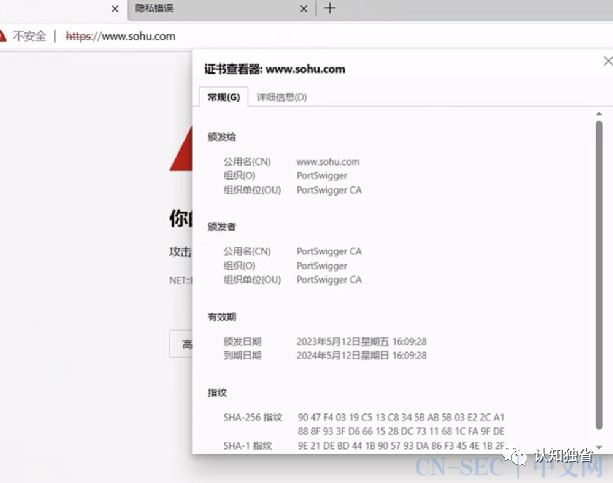Click the 颁发日期 label

click(x=242, y=342)
